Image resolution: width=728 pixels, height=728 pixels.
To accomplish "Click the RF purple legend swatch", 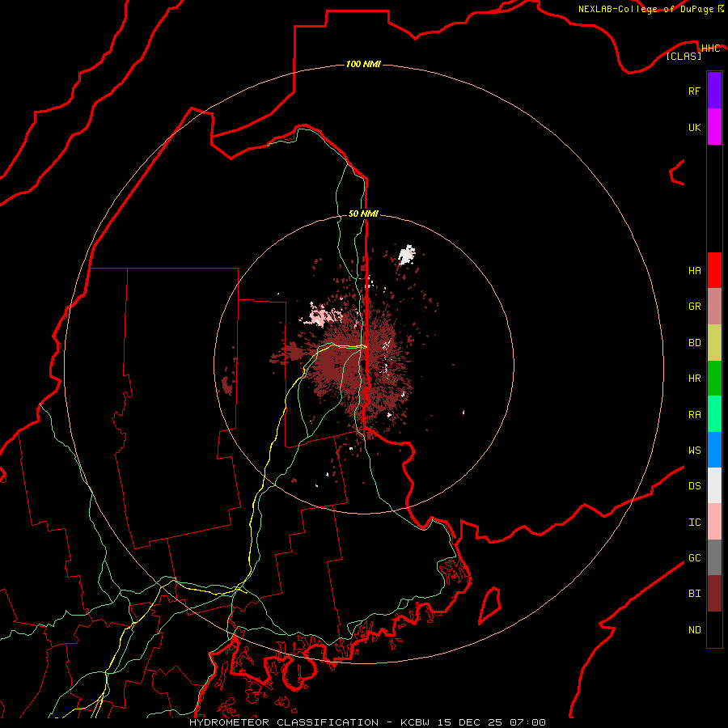I will (x=714, y=91).
